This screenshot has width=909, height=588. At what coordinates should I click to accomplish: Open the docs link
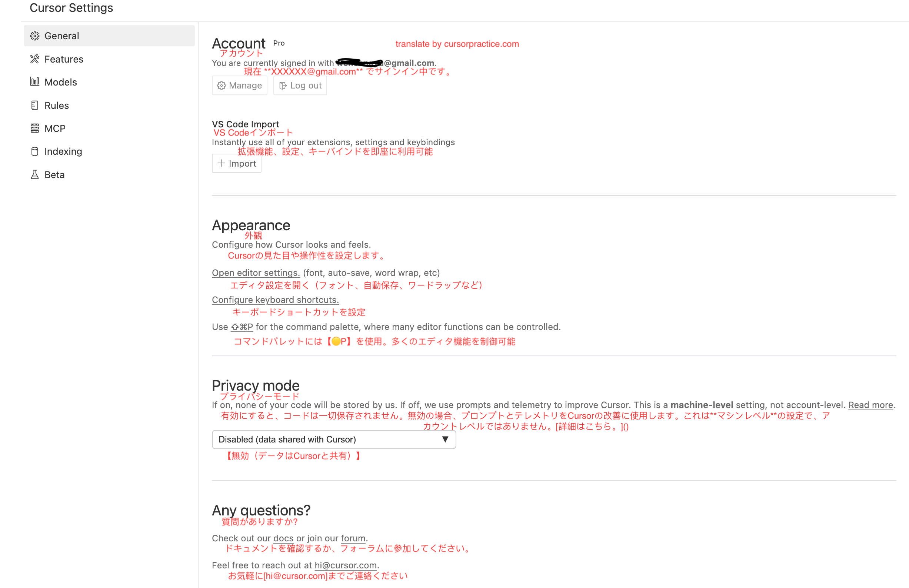coord(283,538)
